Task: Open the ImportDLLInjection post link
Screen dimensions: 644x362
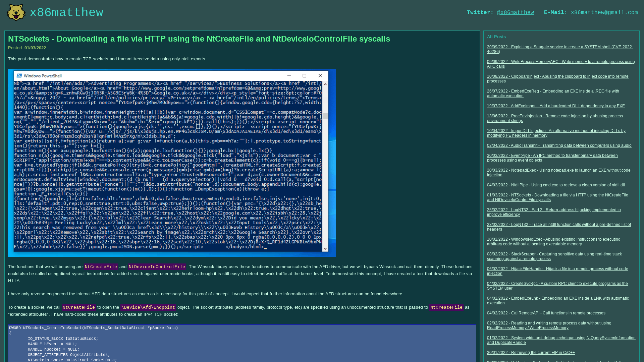Action: [x=556, y=133]
